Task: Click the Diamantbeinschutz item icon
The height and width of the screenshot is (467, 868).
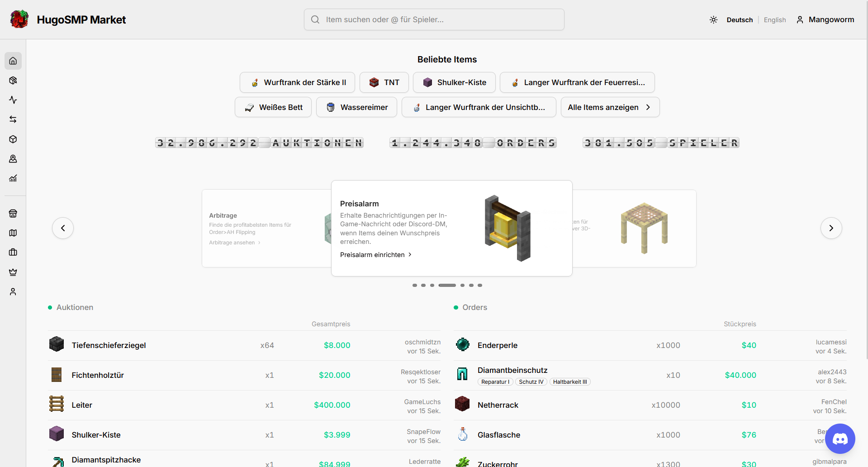Action: 462,374
